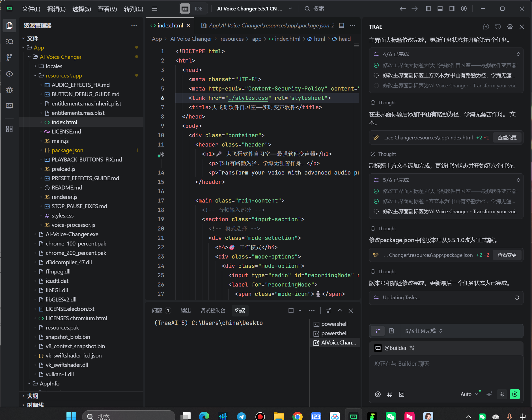Toggle voice input microphone in chat

502,394
